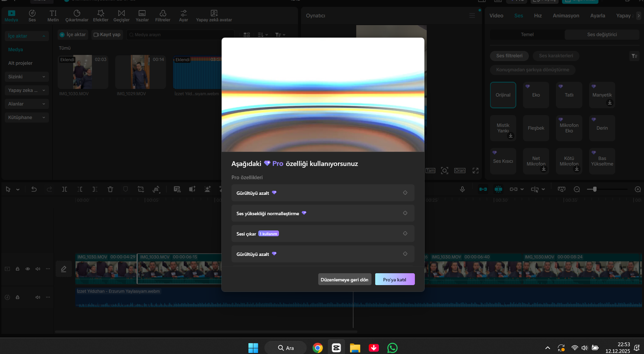Click the timeline horizontal scrollbar

click(206, 332)
